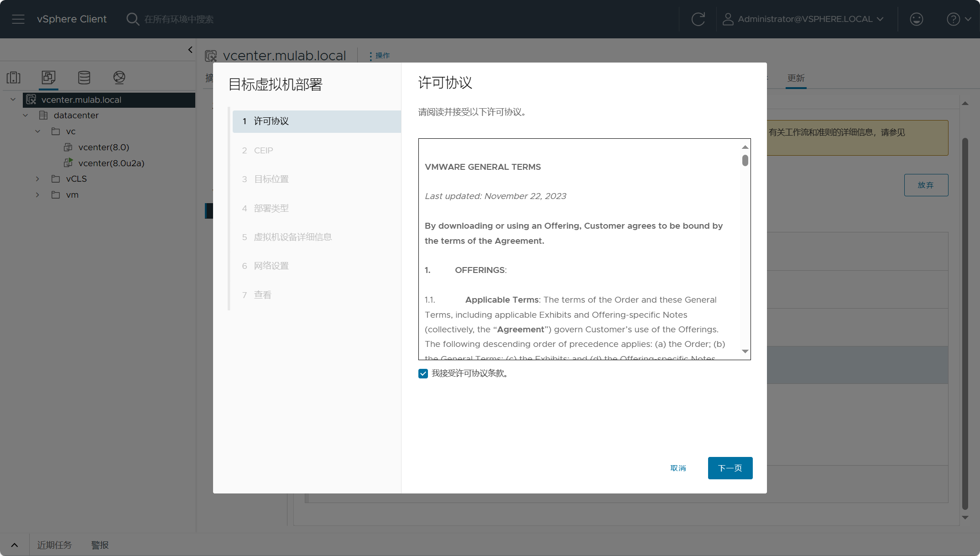Open the 近期任务 tab
Image resolution: width=980 pixels, height=556 pixels.
tap(54, 545)
